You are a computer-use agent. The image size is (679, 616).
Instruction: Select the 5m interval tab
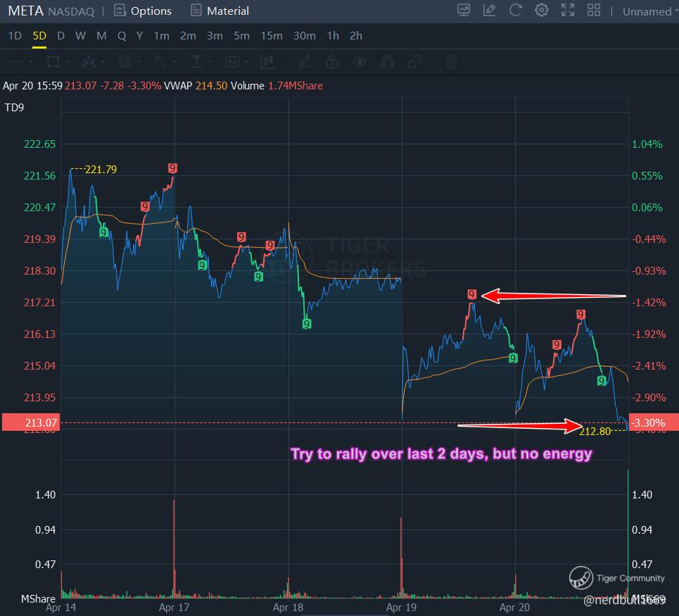(241, 35)
